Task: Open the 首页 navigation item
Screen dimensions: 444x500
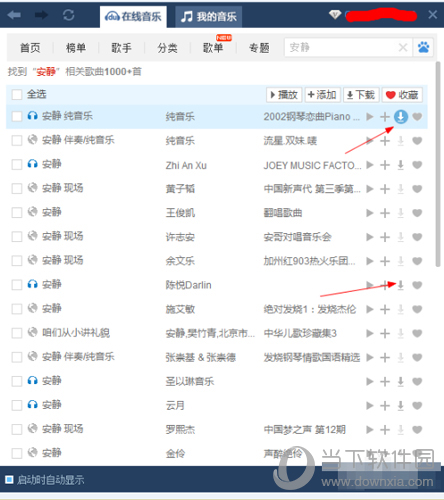Action: [30, 48]
